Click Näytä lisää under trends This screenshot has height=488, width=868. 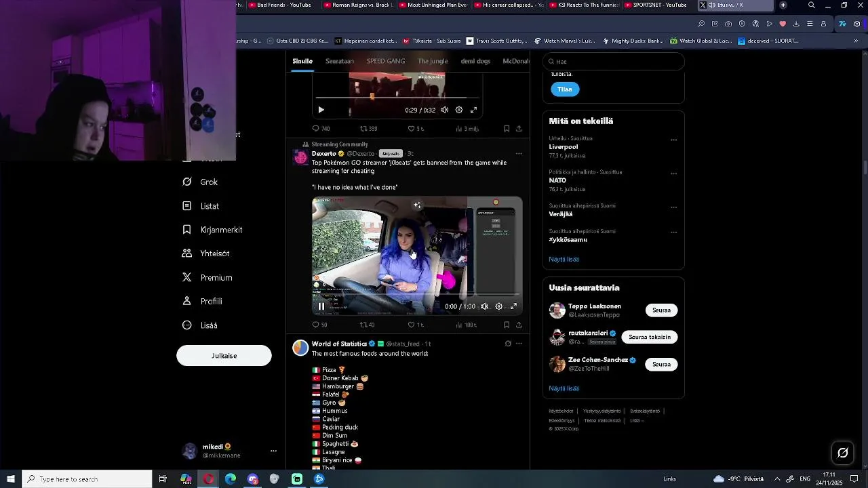click(564, 259)
